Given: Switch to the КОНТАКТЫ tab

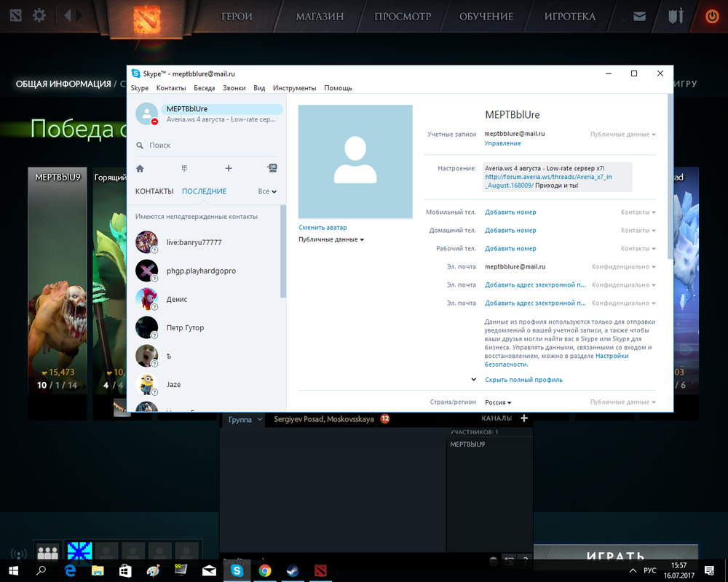Looking at the screenshot, I should coord(154,191).
